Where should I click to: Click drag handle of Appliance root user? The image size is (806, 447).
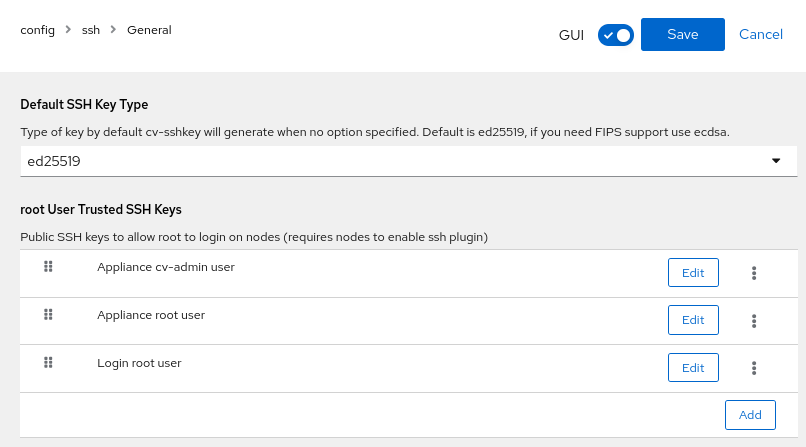pos(48,315)
